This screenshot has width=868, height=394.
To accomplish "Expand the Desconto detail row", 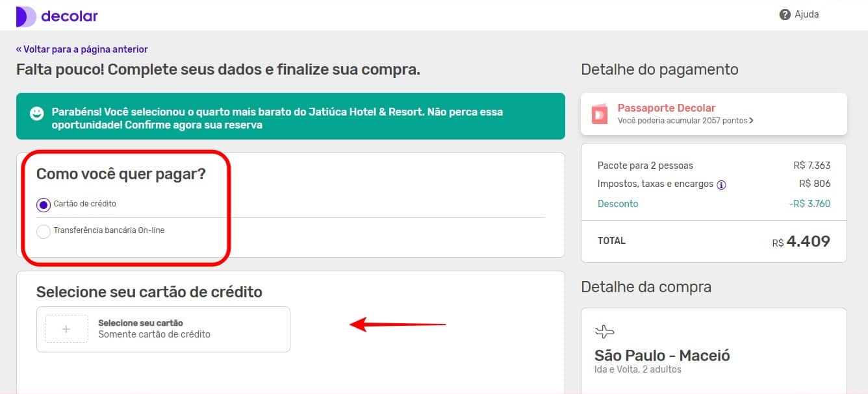I will [714, 204].
